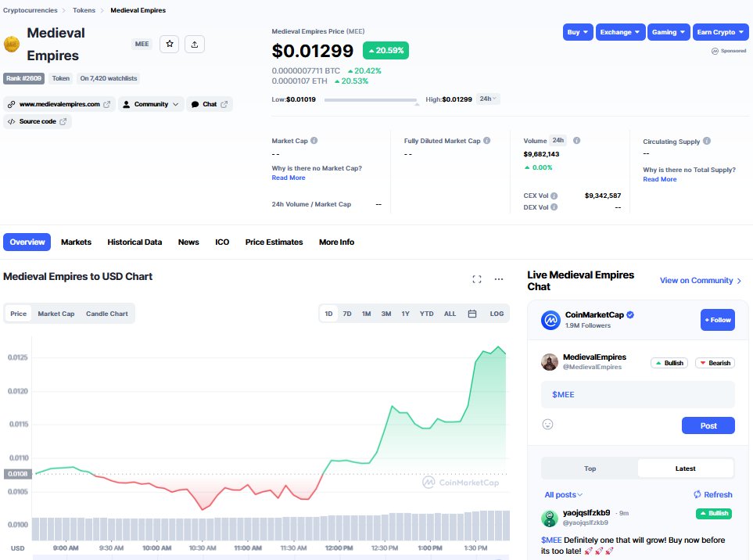Open the Source code link
The height and width of the screenshot is (560, 753).
click(38, 121)
